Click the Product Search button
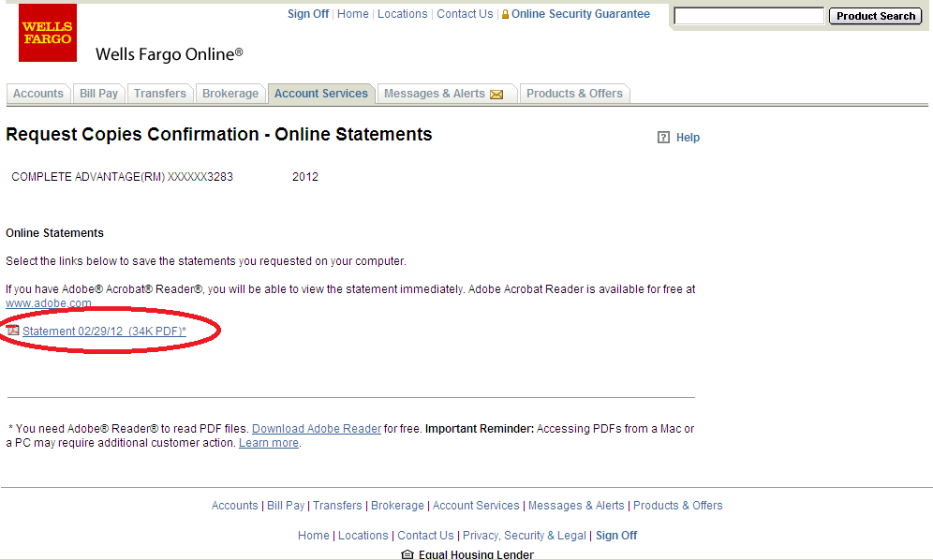Image resolution: width=933 pixels, height=560 pixels. tap(876, 16)
